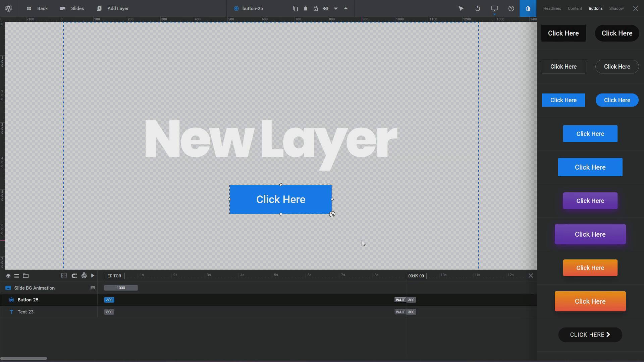
Task: Toggle the layers stack icon on
Action: [8, 276]
